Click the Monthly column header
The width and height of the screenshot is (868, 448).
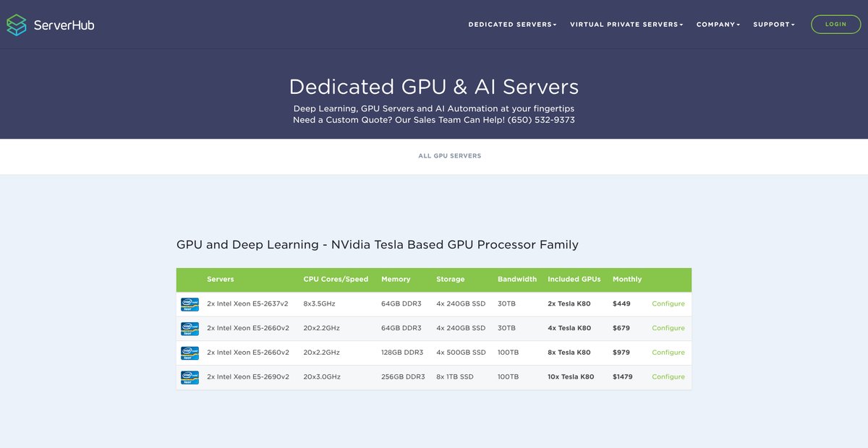[x=627, y=280]
